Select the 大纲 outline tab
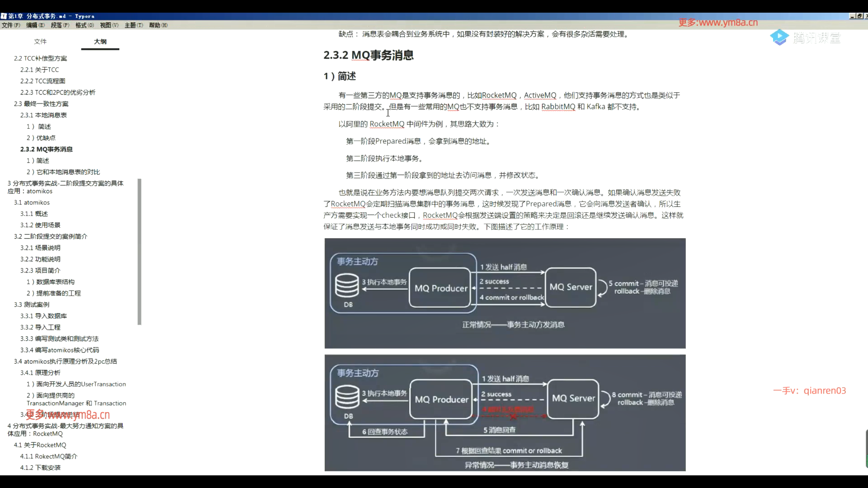 tap(100, 42)
